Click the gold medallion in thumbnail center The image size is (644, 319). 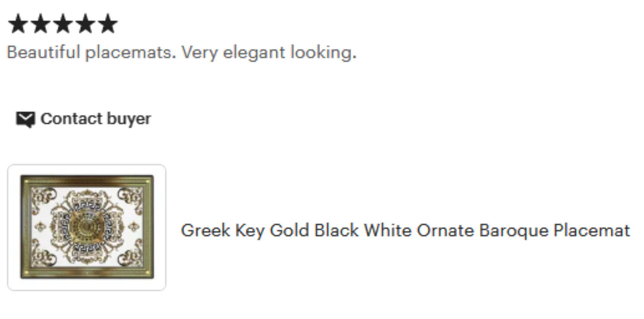[87, 227]
